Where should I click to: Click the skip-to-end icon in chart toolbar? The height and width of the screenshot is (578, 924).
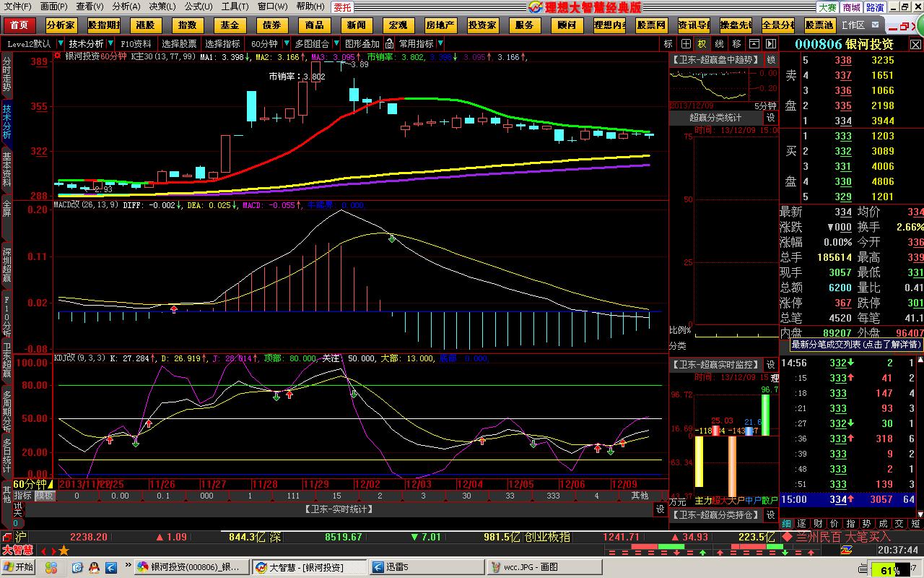(x=772, y=43)
